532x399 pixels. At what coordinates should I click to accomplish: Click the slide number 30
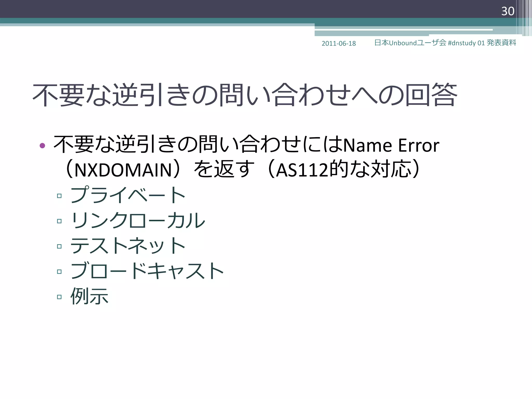coord(508,11)
